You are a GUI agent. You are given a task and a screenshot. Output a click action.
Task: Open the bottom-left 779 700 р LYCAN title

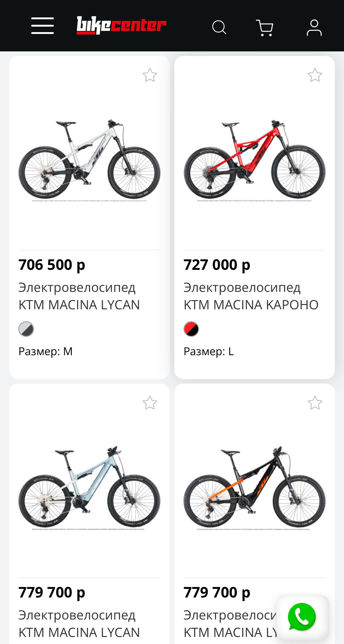pos(79,624)
